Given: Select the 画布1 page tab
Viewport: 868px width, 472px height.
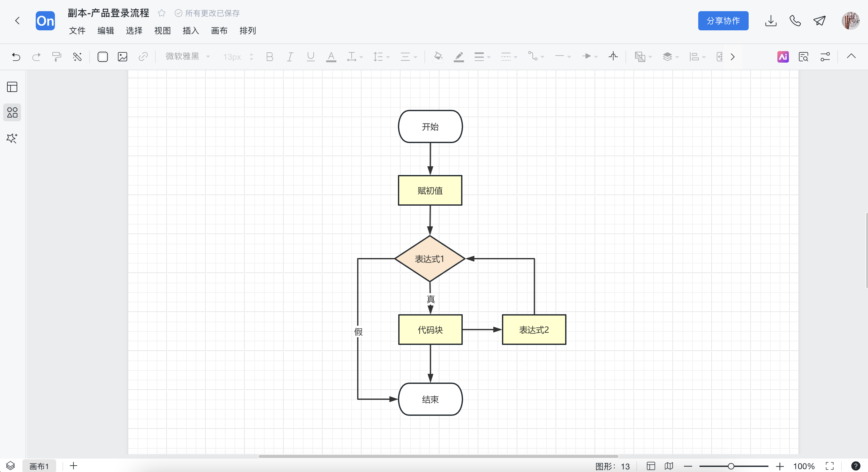Looking at the screenshot, I should [x=39, y=466].
